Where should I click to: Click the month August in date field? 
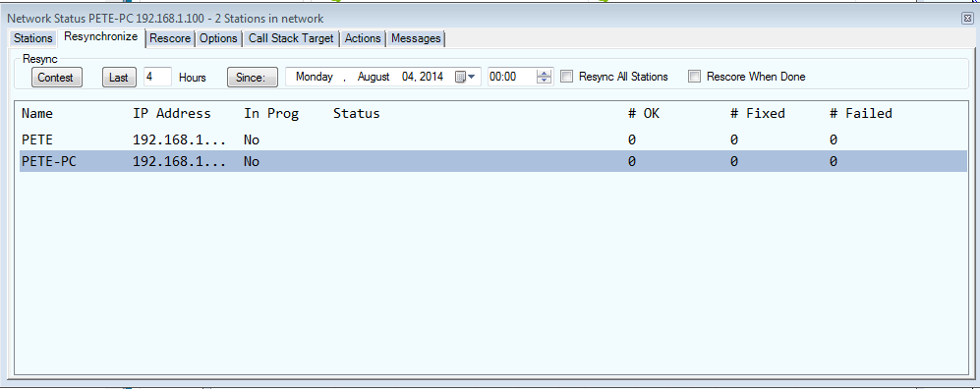(374, 77)
